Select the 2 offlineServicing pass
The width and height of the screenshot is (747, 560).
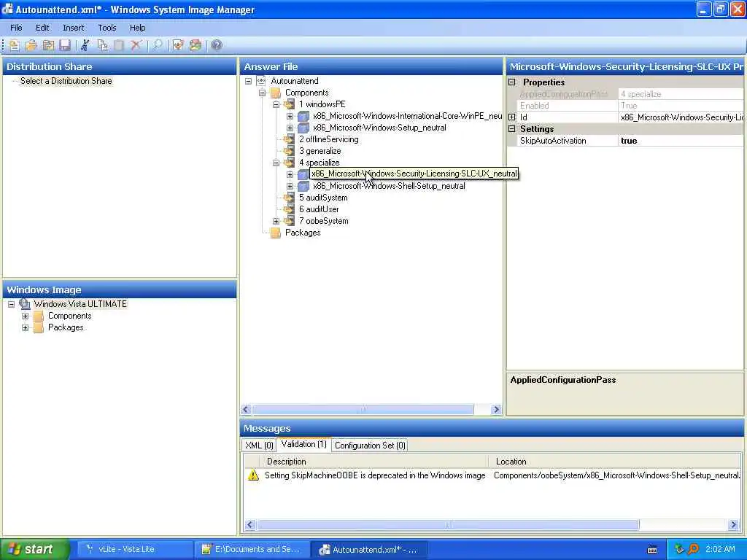click(x=329, y=139)
